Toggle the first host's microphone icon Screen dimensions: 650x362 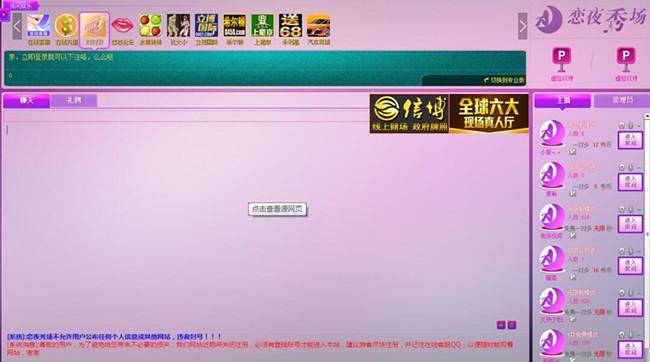tap(631, 125)
